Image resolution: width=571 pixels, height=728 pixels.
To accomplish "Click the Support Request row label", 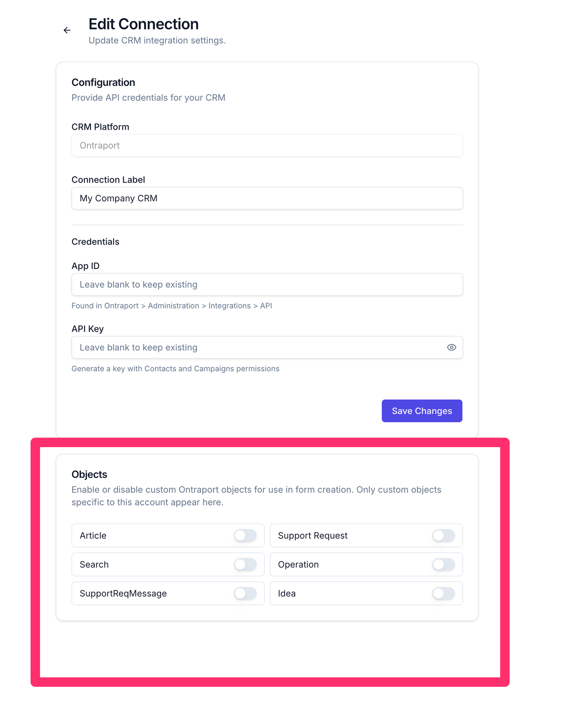I will coord(313,536).
